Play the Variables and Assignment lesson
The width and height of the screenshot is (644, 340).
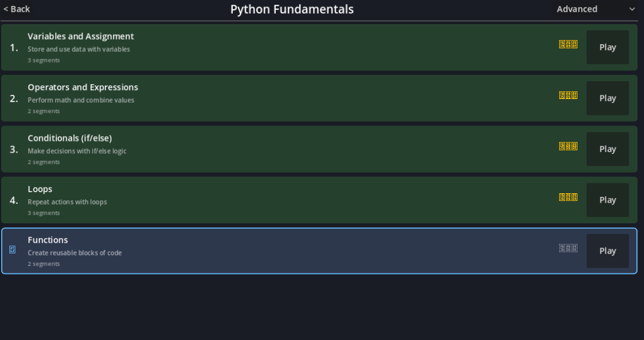(607, 48)
